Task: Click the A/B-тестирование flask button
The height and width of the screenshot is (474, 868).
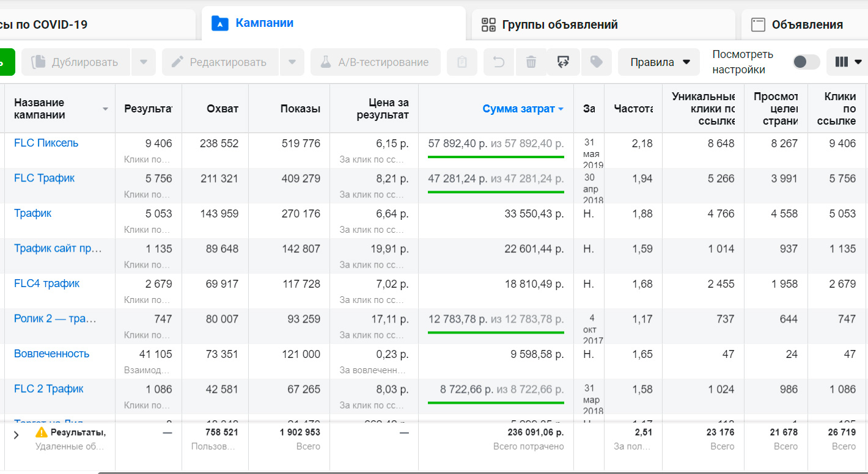Action: point(375,62)
